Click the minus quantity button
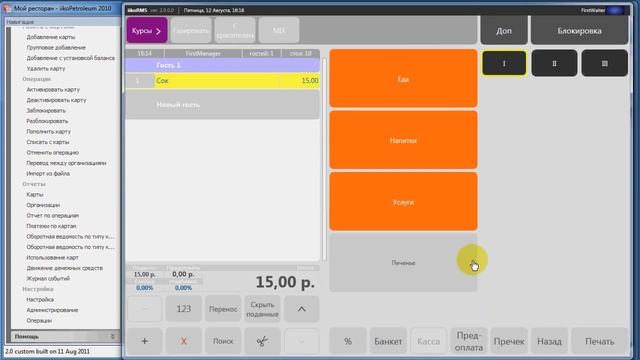The height and width of the screenshot is (360, 640). click(144, 309)
